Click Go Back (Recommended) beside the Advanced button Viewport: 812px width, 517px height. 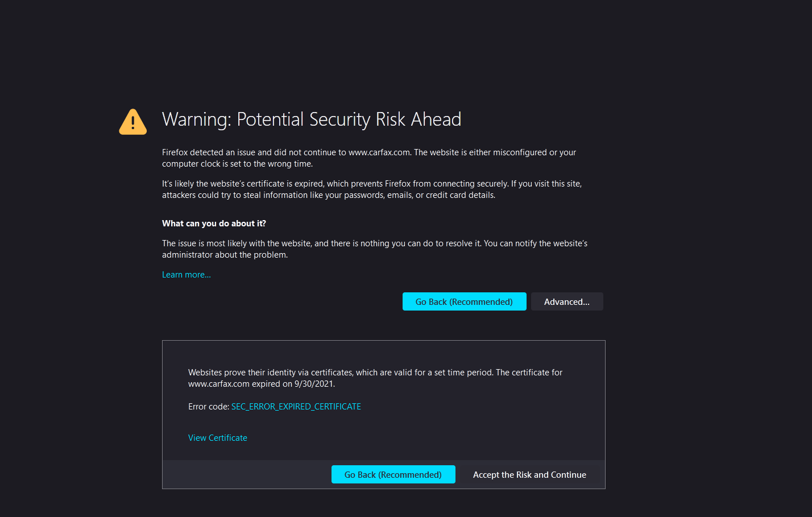click(464, 301)
